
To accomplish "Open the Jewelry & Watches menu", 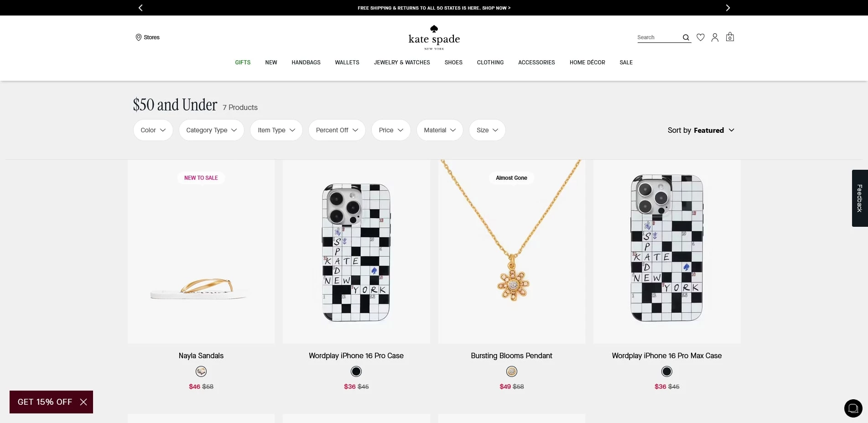I will tap(401, 63).
